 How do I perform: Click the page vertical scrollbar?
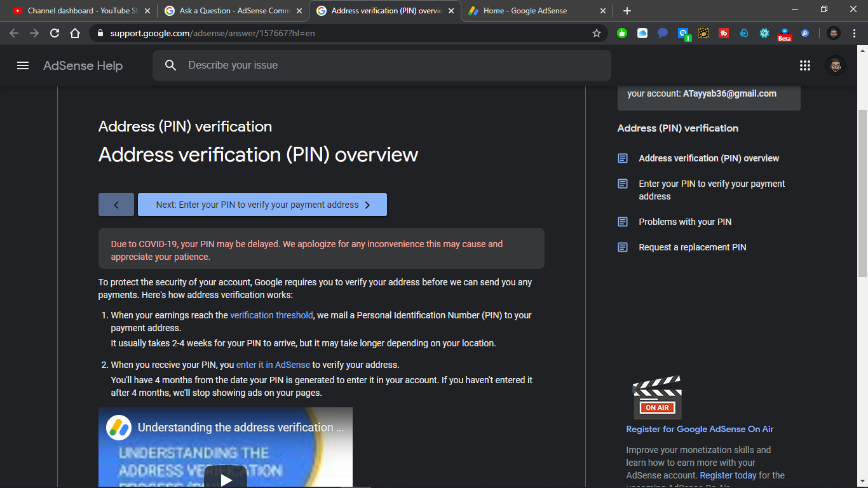click(x=862, y=191)
